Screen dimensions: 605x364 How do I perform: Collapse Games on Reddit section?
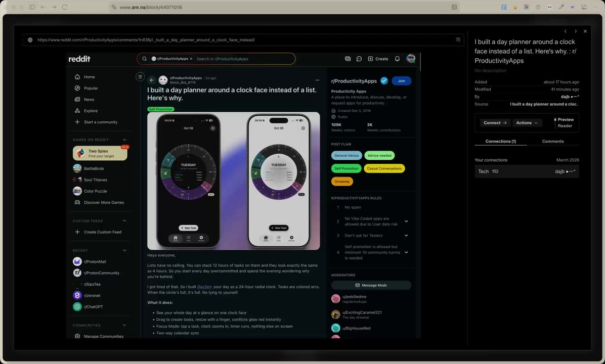124,140
